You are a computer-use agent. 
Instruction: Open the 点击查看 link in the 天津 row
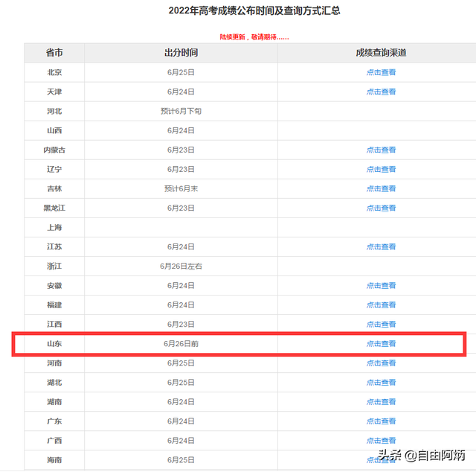[x=381, y=92]
